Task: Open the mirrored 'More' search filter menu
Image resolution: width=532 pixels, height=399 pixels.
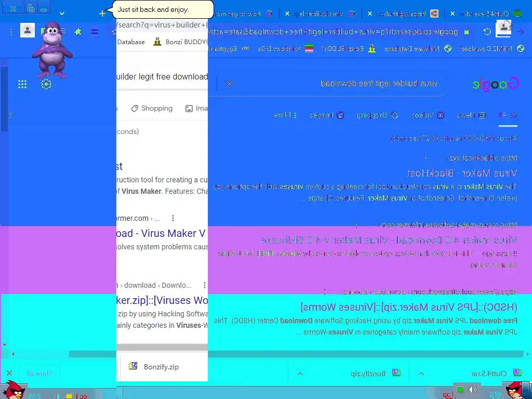Action: click(285, 115)
